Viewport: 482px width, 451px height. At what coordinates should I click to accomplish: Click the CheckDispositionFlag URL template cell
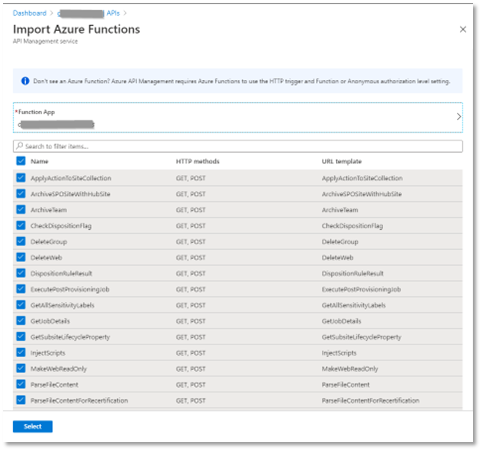[x=352, y=226]
